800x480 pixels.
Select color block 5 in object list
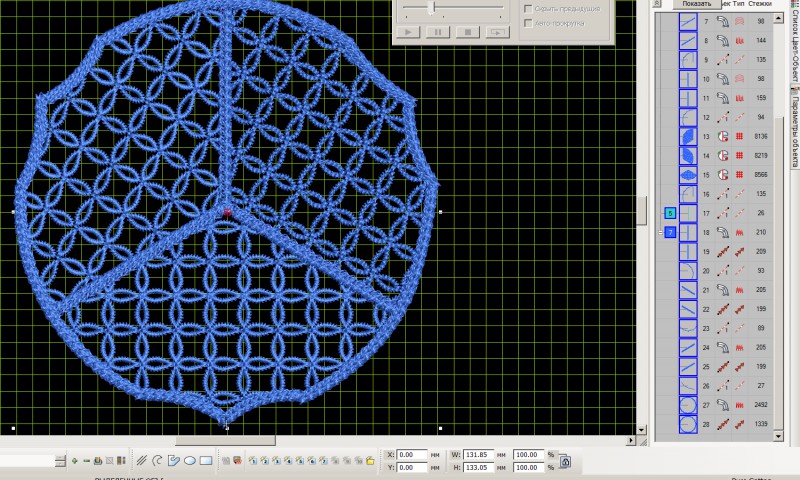[670, 213]
